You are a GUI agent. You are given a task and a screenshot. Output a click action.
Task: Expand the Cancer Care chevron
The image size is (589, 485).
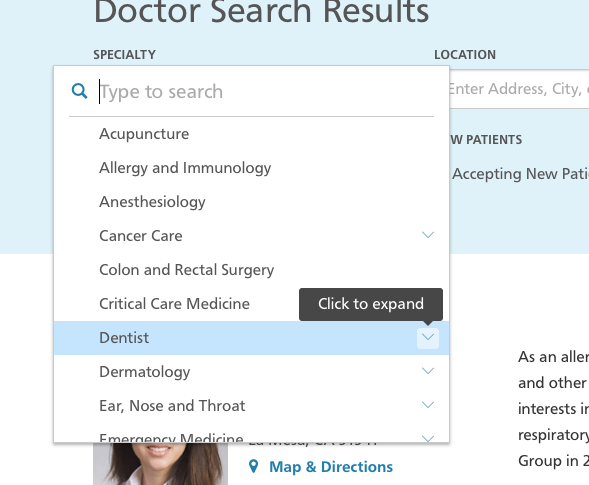pos(427,235)
